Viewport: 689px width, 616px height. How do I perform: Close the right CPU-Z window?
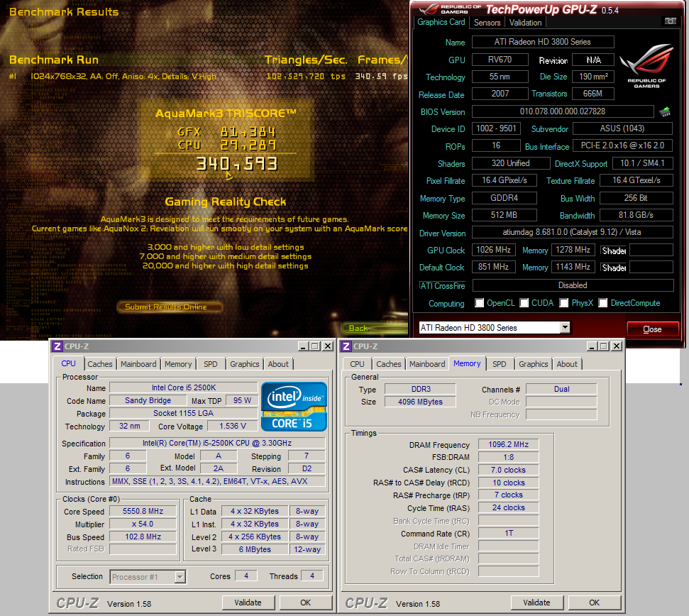[617, 346]
